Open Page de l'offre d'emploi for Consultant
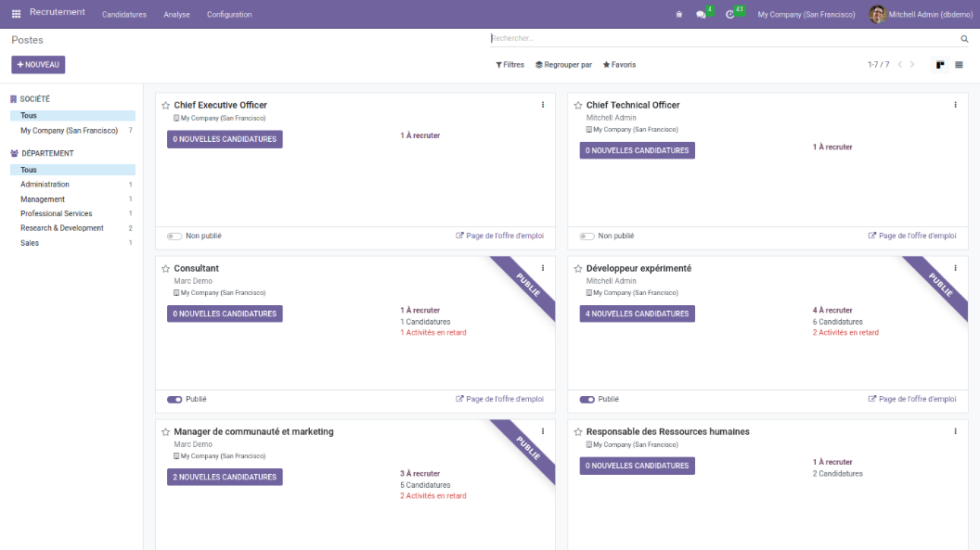The image size is (980, 550). click(499, 400)
